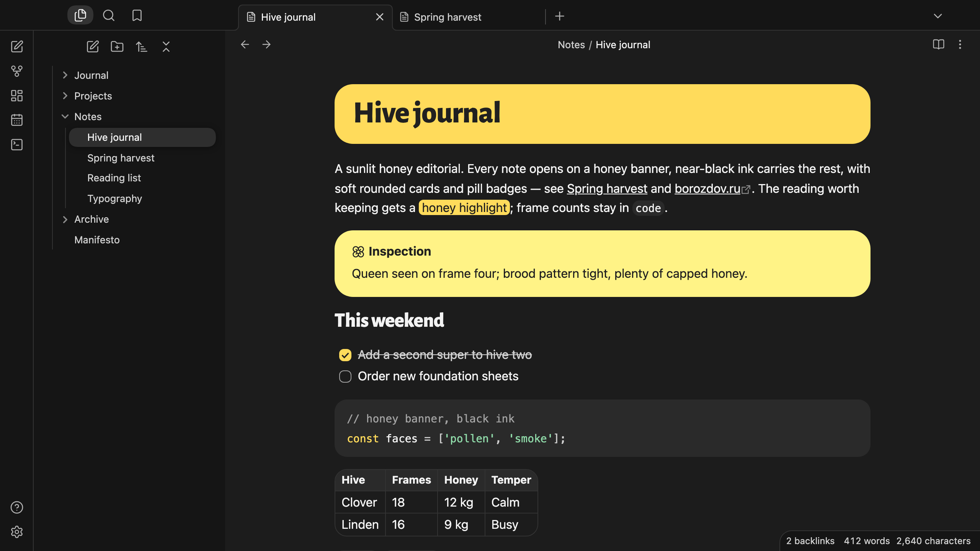This screenshot has width=980, height=551.
Task: Change the sort order icon
Action: 142,47
